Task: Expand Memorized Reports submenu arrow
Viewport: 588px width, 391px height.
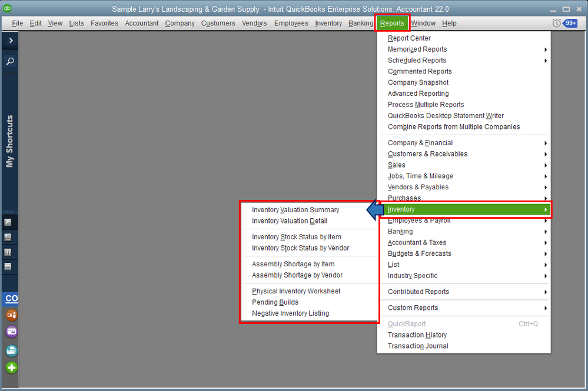Action: tap(546, 49)
